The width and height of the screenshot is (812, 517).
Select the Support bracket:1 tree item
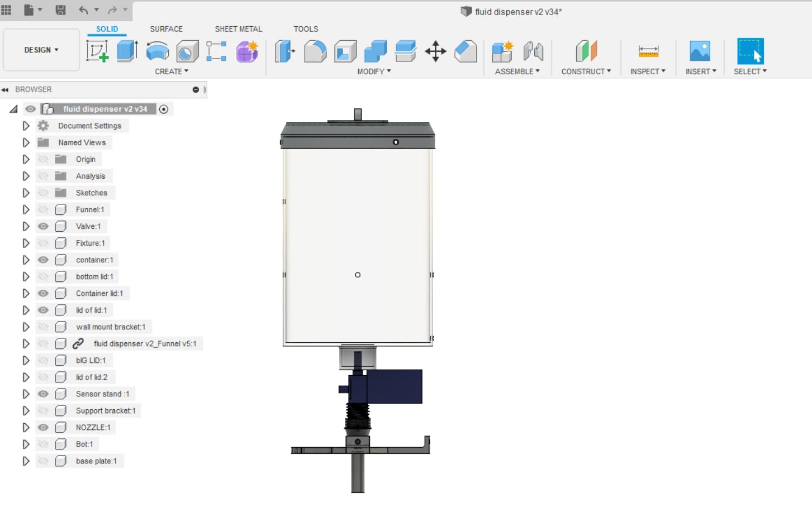tap(106, 410)
